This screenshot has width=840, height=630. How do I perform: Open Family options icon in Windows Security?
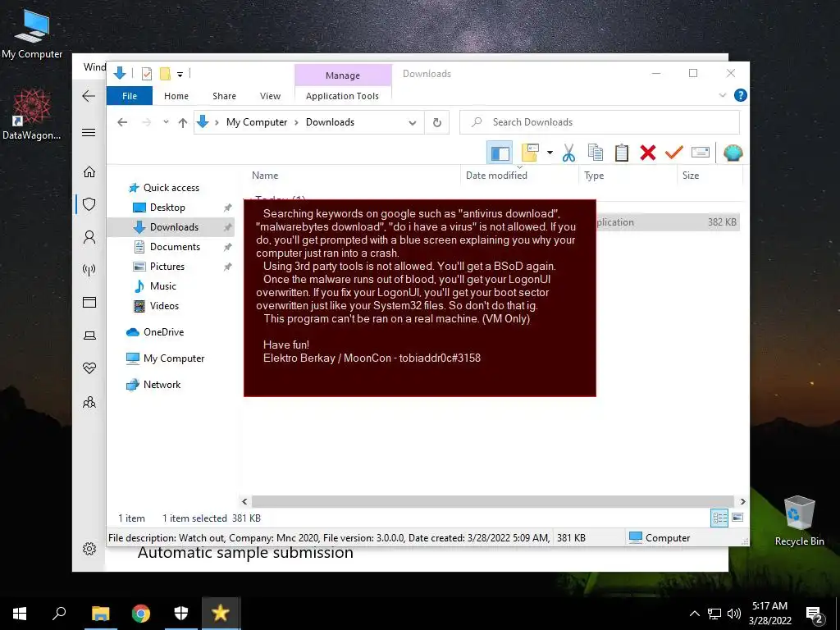click(89, 402)
